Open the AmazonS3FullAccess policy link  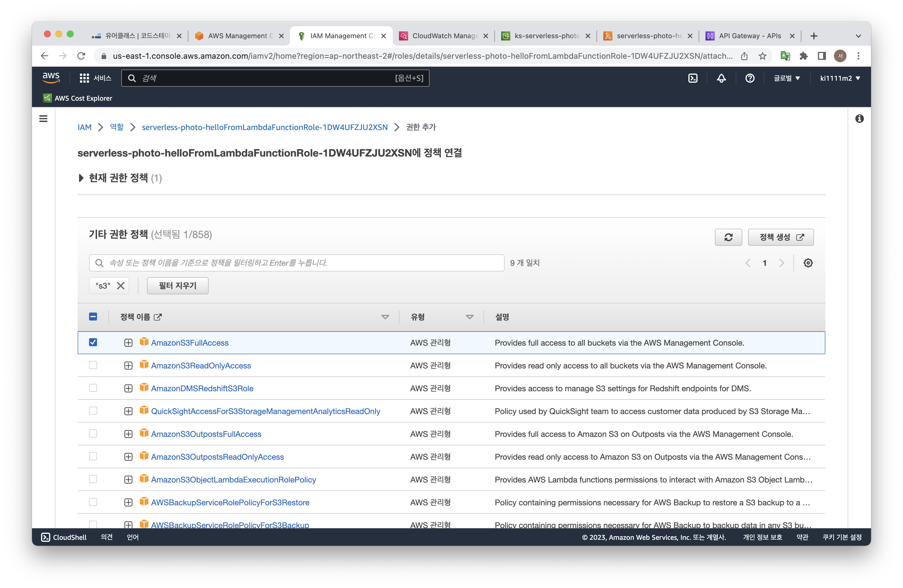(x=190, y=343)
